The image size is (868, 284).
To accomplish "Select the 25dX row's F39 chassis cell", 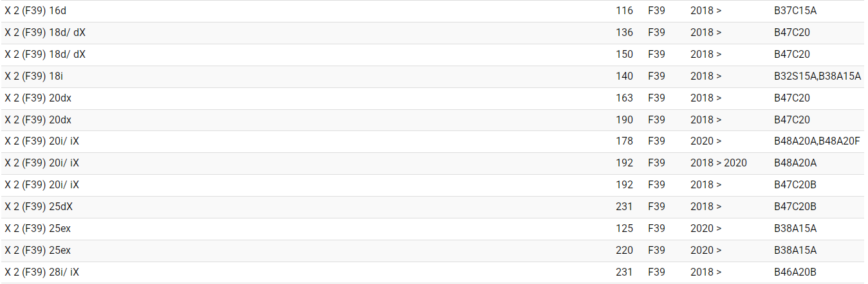I will click(x=656, y=207).
